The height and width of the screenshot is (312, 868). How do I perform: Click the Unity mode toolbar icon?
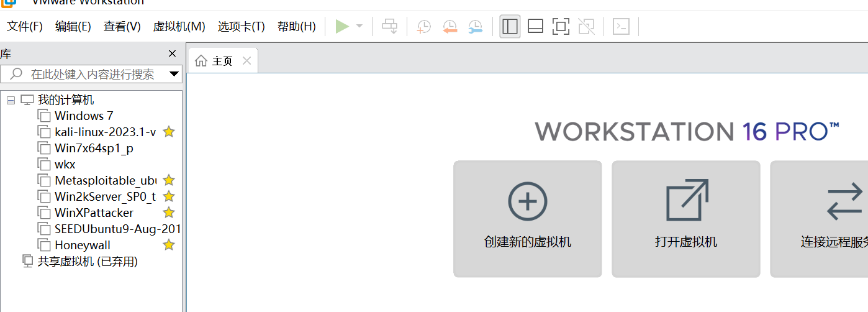586,27
